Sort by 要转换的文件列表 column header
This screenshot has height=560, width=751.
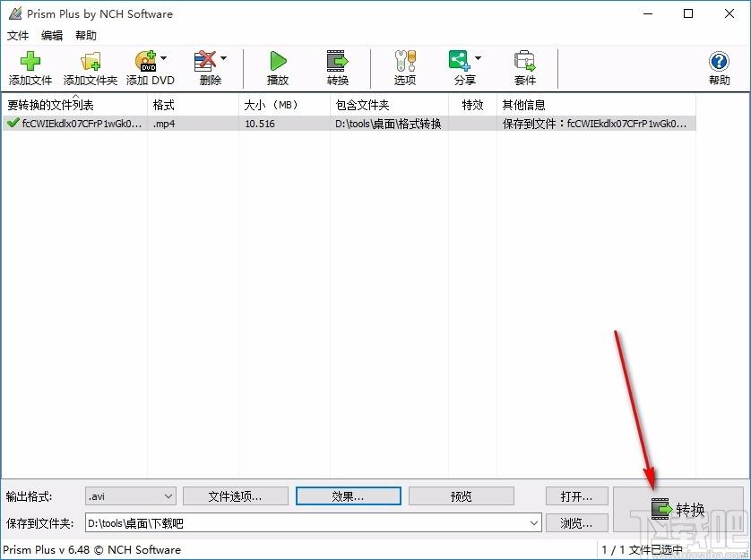(x=74, y=105)
